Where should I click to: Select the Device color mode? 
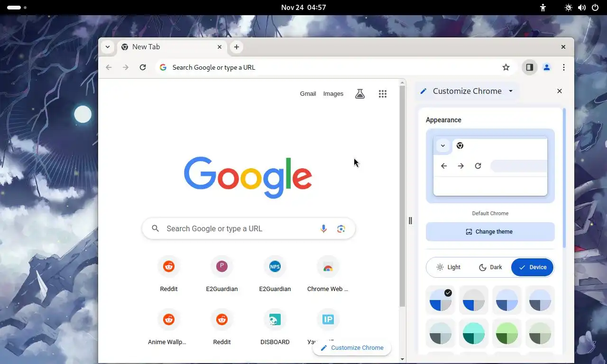click(532, 267)
